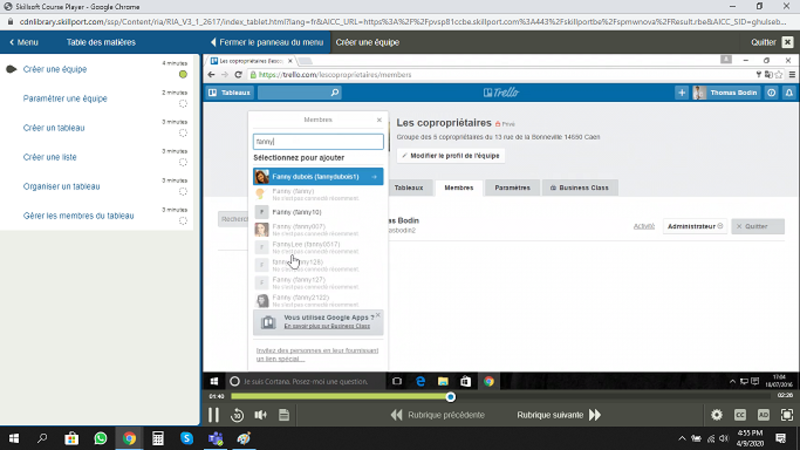
Task: Open player settings gear
Action: tap(717, 415)
